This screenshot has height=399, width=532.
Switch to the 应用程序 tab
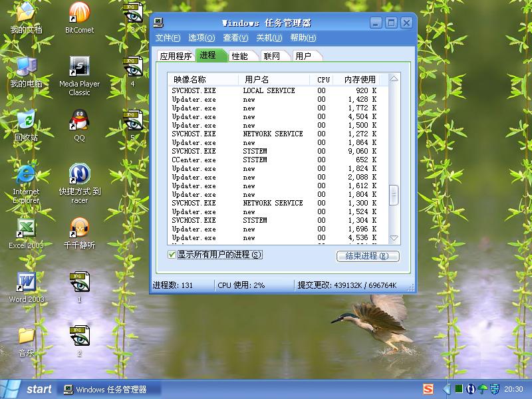click(x=176, y=56)
